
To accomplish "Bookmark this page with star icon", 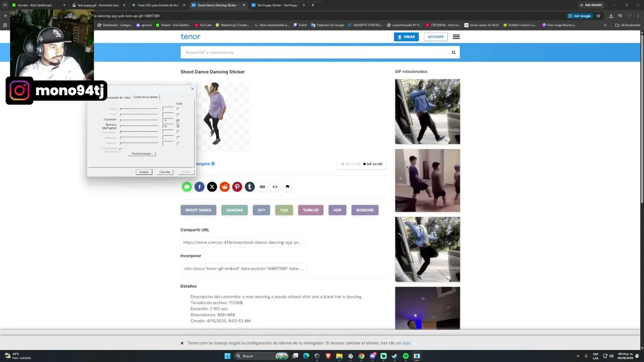I will coord(598,16).
